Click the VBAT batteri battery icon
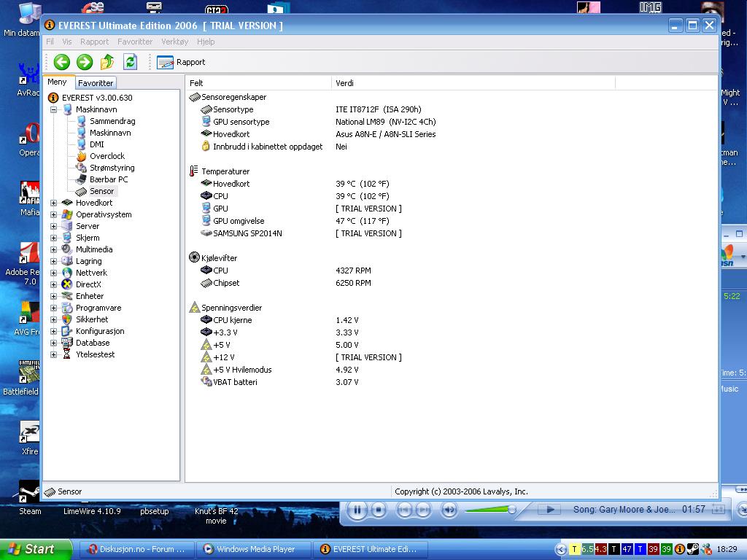 pos(206,381)
